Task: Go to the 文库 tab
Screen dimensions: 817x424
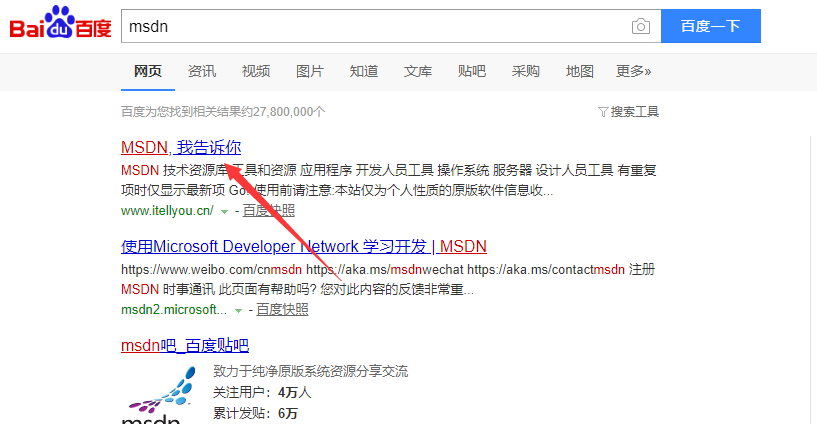Action: [x=418, y=71]
